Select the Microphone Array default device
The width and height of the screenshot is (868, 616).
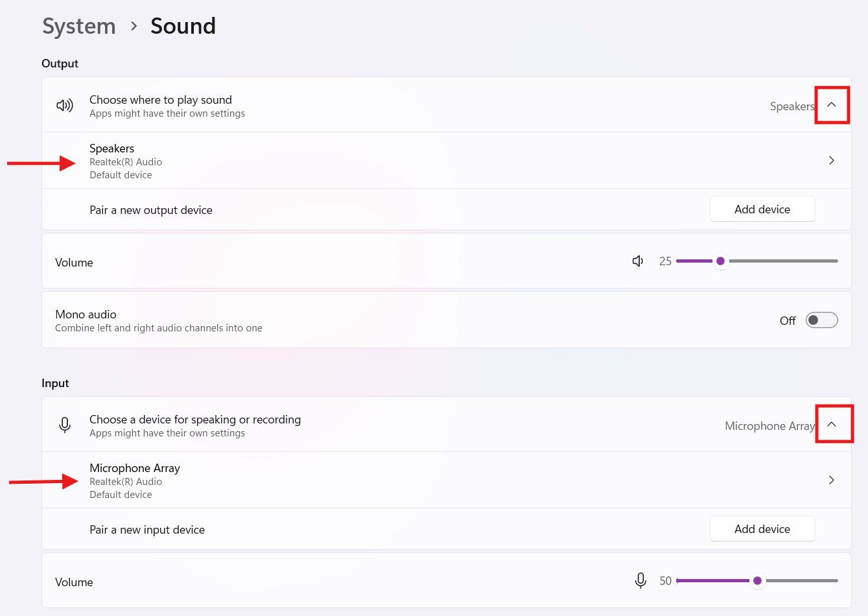(134, 480)
